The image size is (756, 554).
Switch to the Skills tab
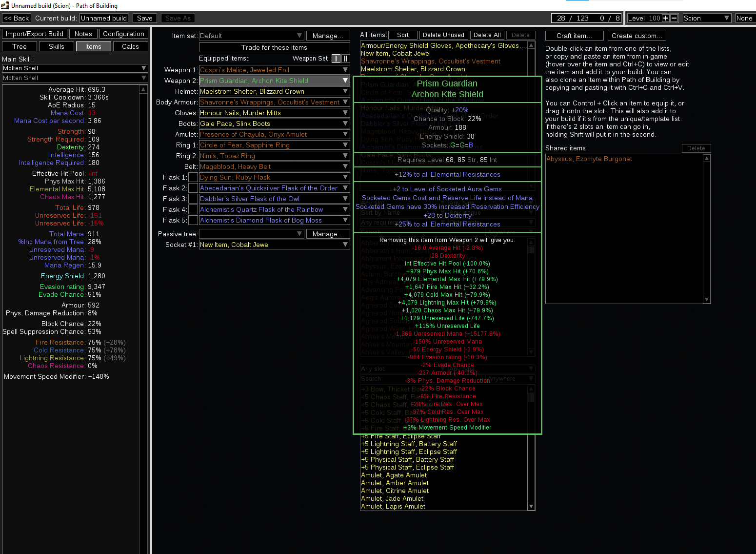click(x=57, y=46)
